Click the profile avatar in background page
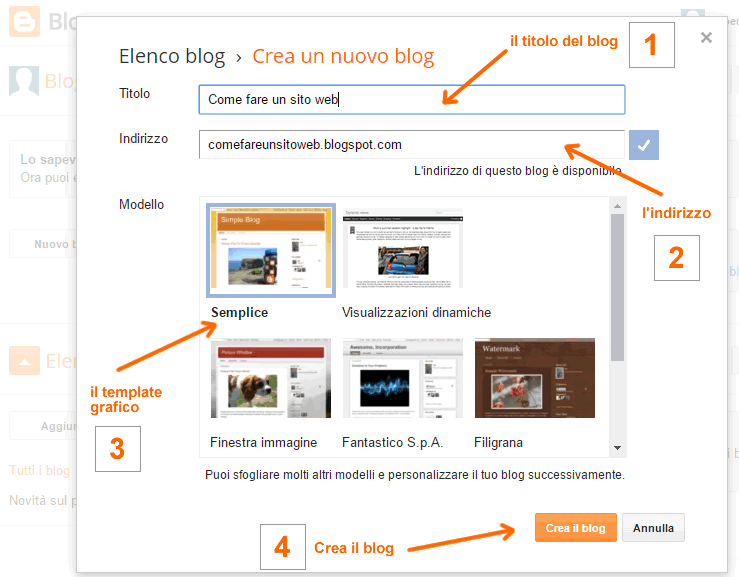The height and width of the screenshot is (577, 739). 24,81
